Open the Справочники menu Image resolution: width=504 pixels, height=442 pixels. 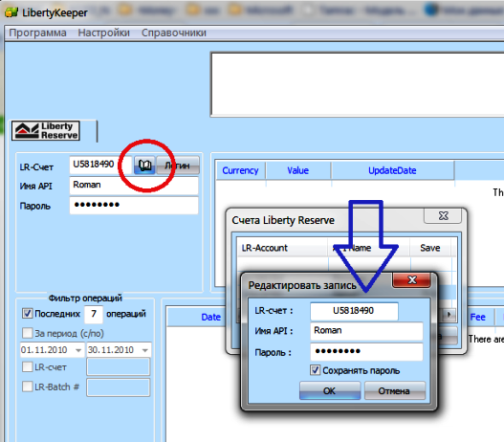pos(173,33)
